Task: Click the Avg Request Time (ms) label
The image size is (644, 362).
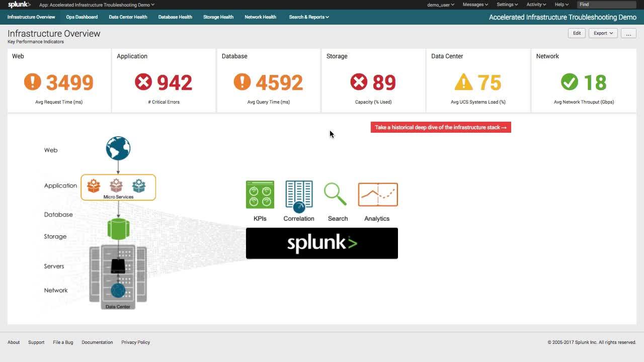Action: (59, 102)
